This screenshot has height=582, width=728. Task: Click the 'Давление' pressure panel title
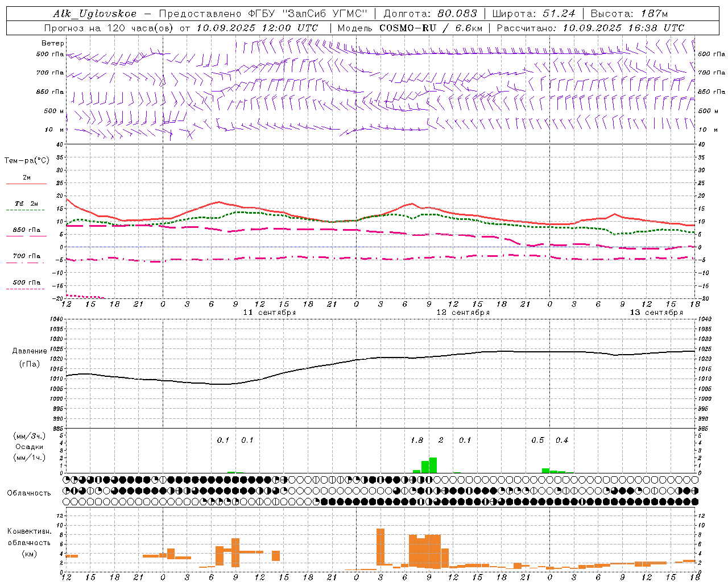pyautogui.click(x=30, y=351)
